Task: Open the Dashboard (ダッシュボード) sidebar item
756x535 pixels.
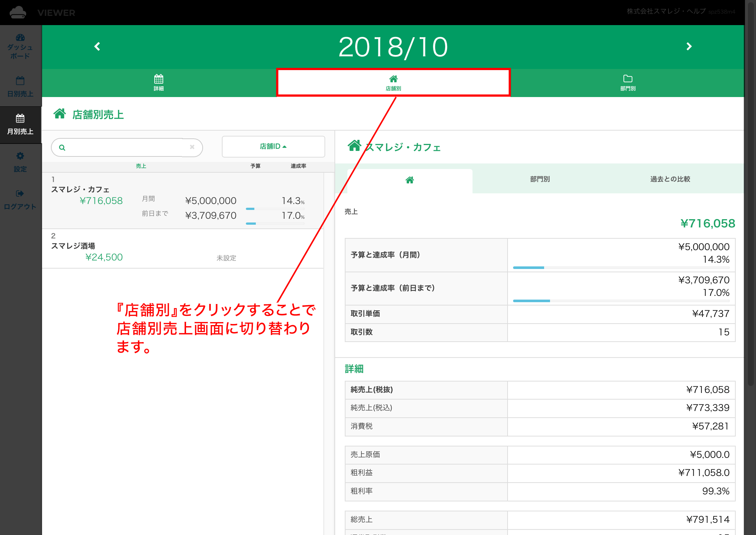Action: [20, 46]
